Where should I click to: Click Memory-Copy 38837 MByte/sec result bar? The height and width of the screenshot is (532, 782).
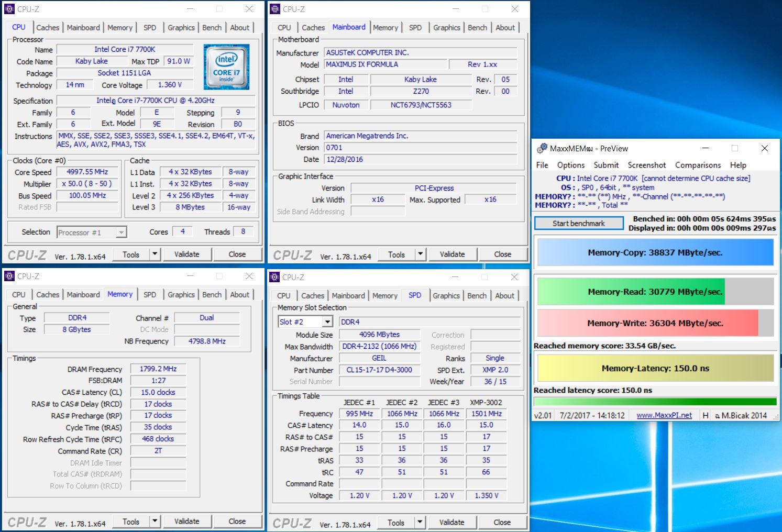pyautogui.click(x=655, y=252)
